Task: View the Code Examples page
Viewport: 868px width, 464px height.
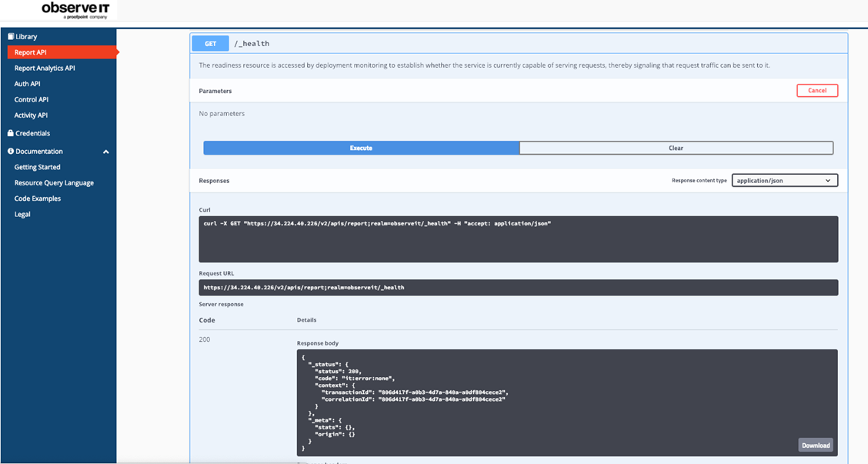Action: [x=37, y=199]
